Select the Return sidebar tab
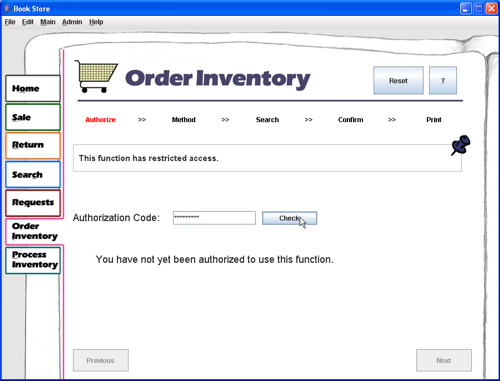The width and height of the screenshot is (500, 381). [33, 145]
